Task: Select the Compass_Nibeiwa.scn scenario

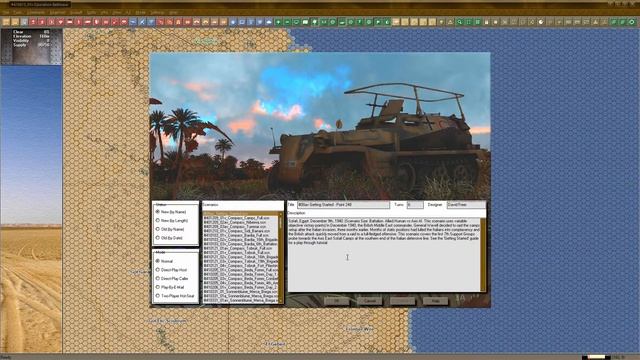Action: 240,222
